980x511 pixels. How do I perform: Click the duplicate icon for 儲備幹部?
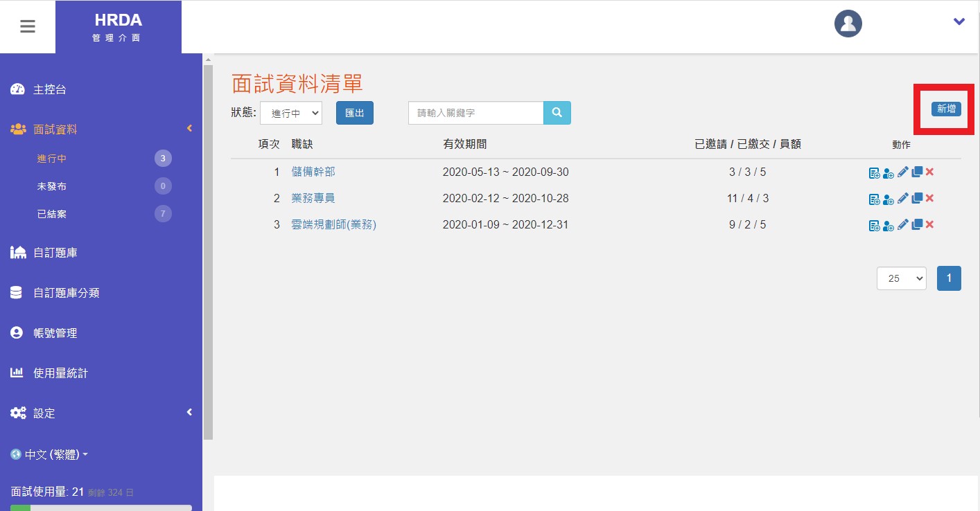tap(918, 172)
